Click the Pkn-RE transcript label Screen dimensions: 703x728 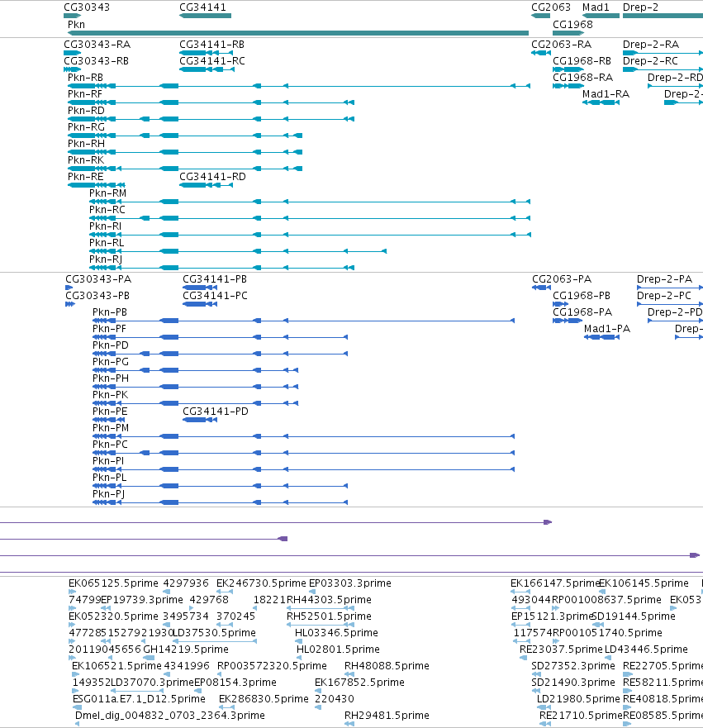pos(85,177)
